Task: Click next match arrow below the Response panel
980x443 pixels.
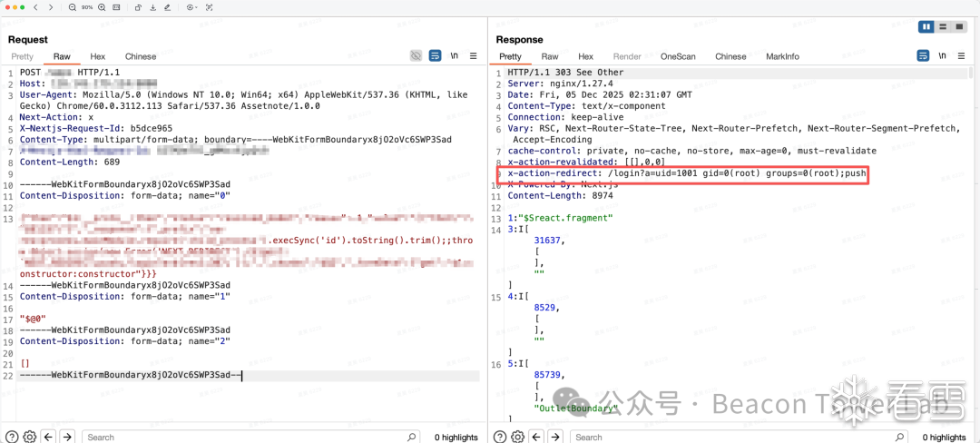Action: (555, 437)
